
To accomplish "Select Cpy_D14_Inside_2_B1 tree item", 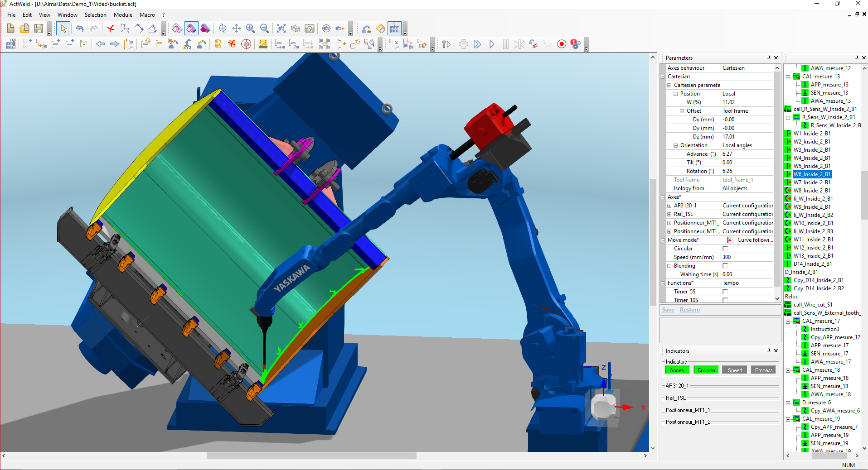I will (x=819, y=280).
